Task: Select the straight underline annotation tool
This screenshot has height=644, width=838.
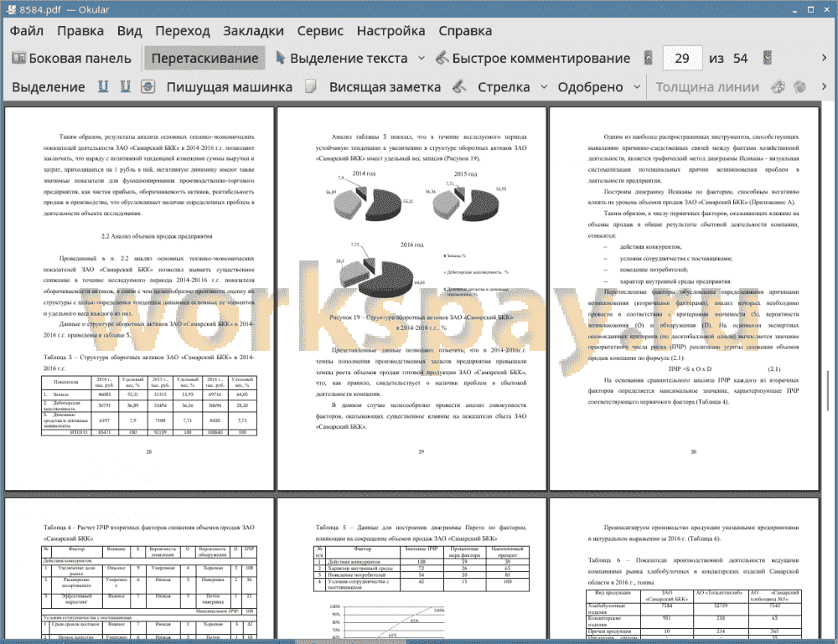Action: point(103,86)
